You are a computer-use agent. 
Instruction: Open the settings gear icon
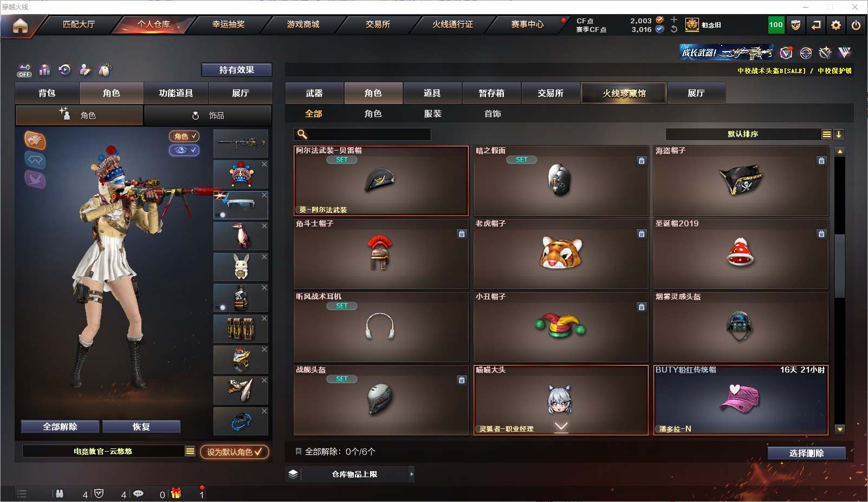click(836, 25)
